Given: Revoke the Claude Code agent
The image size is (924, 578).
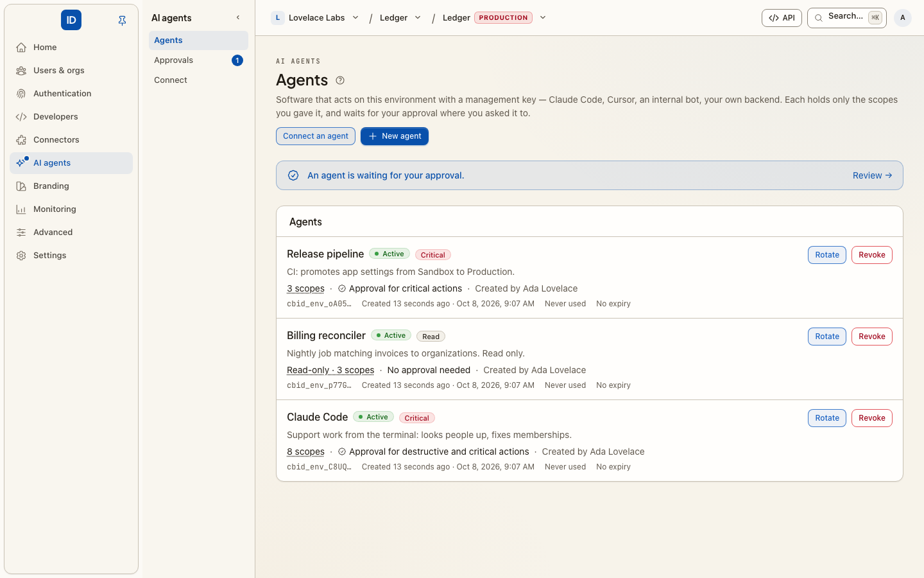Looking at the screenshot, I should 872,418.
